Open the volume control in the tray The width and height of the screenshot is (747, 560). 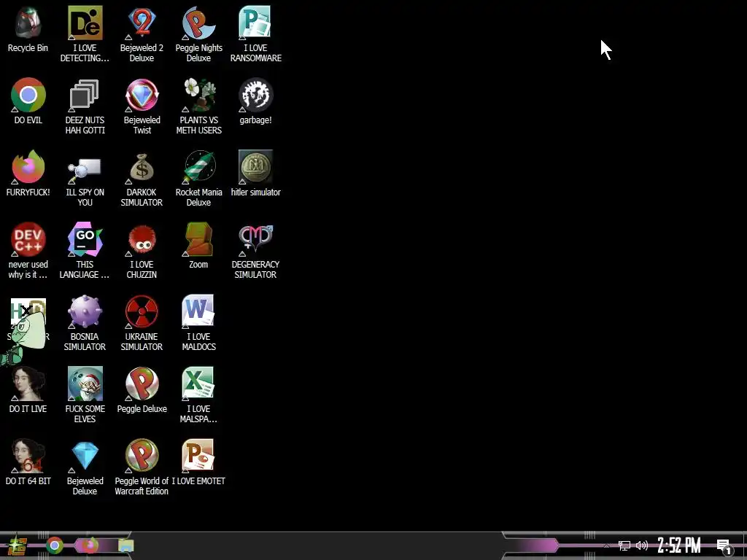(x=642, y=545)
